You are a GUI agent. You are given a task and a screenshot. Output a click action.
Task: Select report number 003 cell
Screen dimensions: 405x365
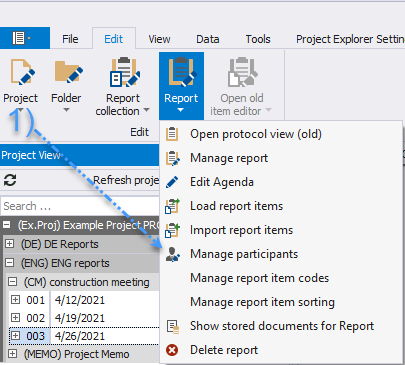click(x=35, y=336)
